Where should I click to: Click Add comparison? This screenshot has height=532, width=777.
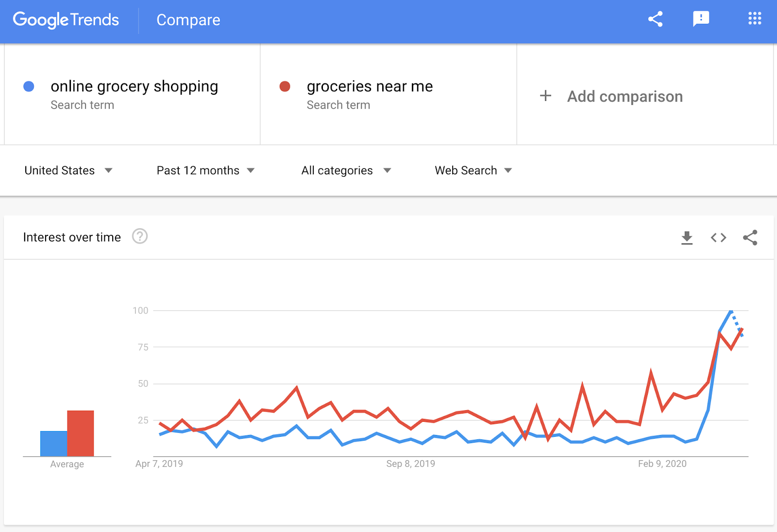(625, 97)
